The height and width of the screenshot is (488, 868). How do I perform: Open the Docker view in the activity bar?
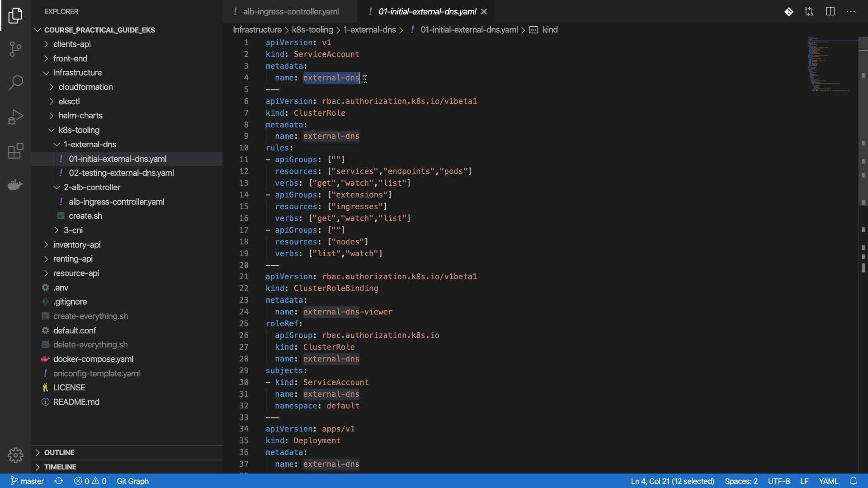[15, 185]
